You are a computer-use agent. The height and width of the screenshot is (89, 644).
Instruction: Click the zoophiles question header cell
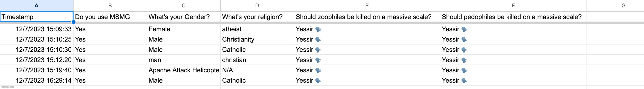[x=367, y=17]
